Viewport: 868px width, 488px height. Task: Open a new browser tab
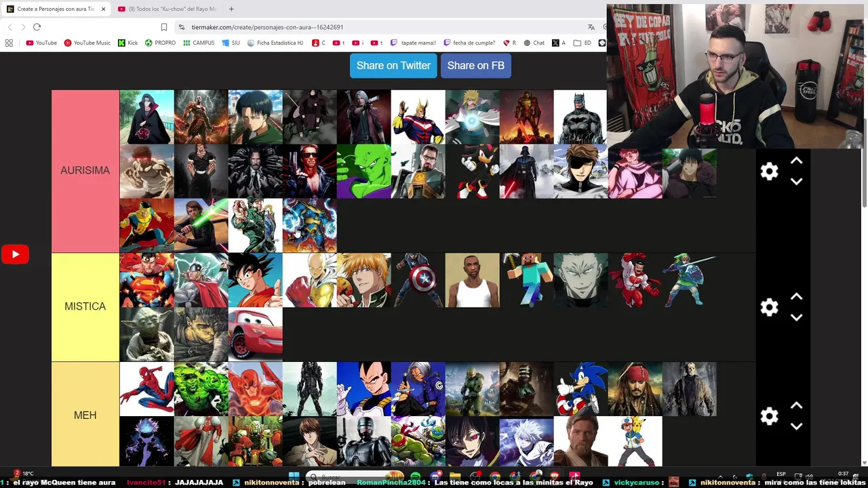point(231,9)
